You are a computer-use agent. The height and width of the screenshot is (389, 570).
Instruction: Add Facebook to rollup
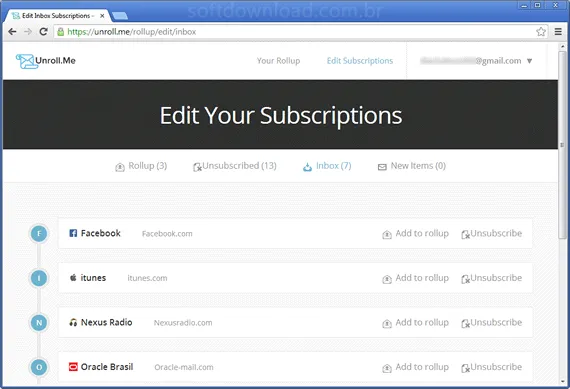(x=416, y=234)
